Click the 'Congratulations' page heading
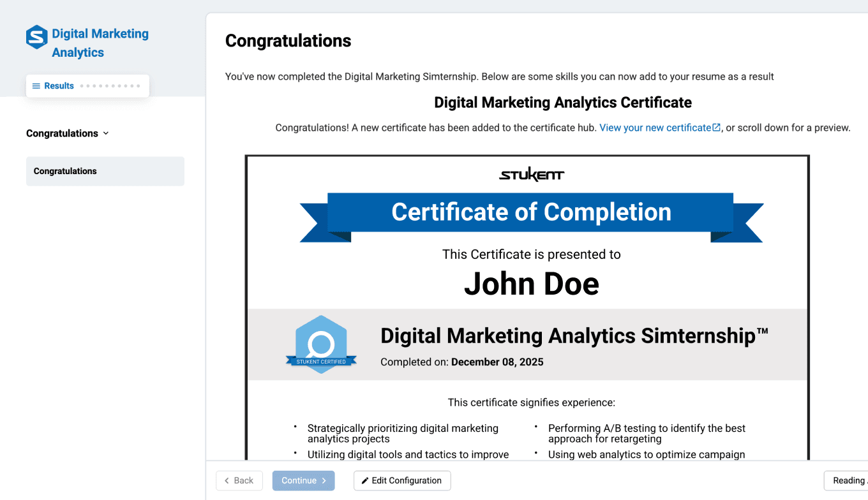 (288, 41)
